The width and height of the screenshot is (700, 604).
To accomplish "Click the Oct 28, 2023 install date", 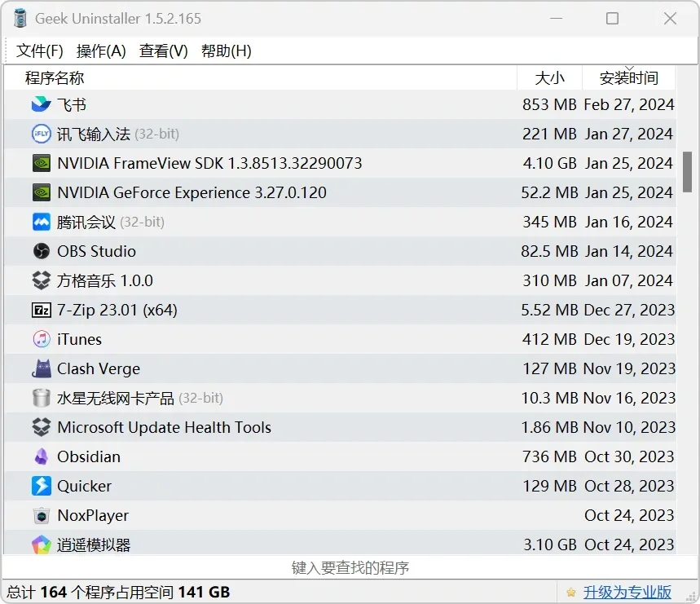I will [x=629, y=486].
